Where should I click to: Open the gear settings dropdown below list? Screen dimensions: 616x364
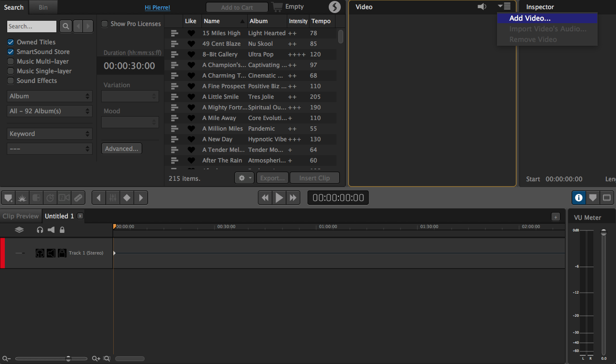244,178
